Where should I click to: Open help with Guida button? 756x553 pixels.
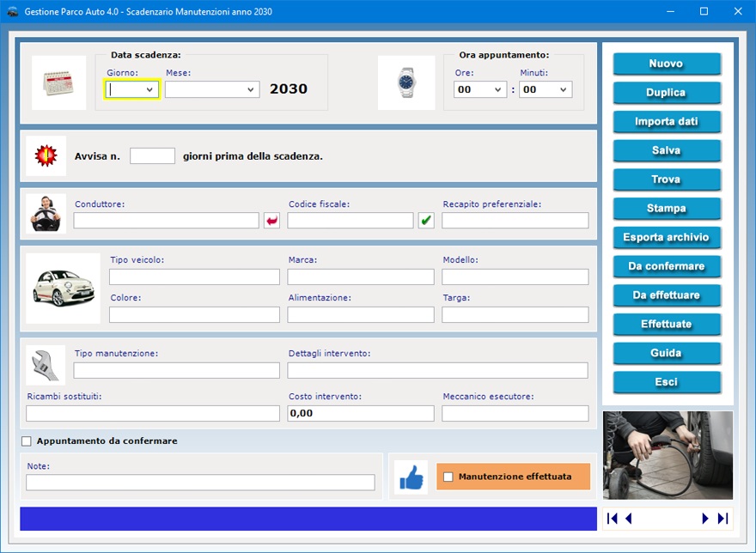(667, 353)
